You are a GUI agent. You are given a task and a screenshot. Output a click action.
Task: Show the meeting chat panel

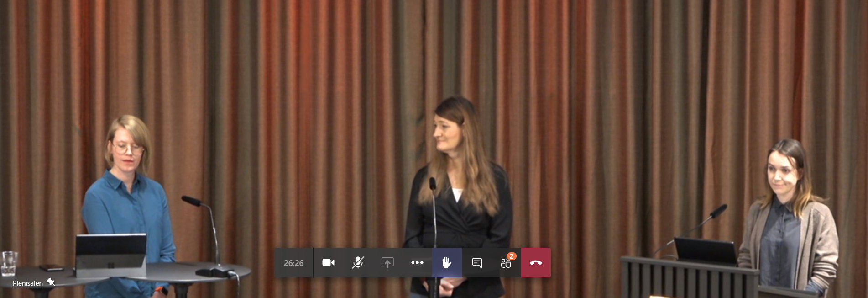[477, 263]
